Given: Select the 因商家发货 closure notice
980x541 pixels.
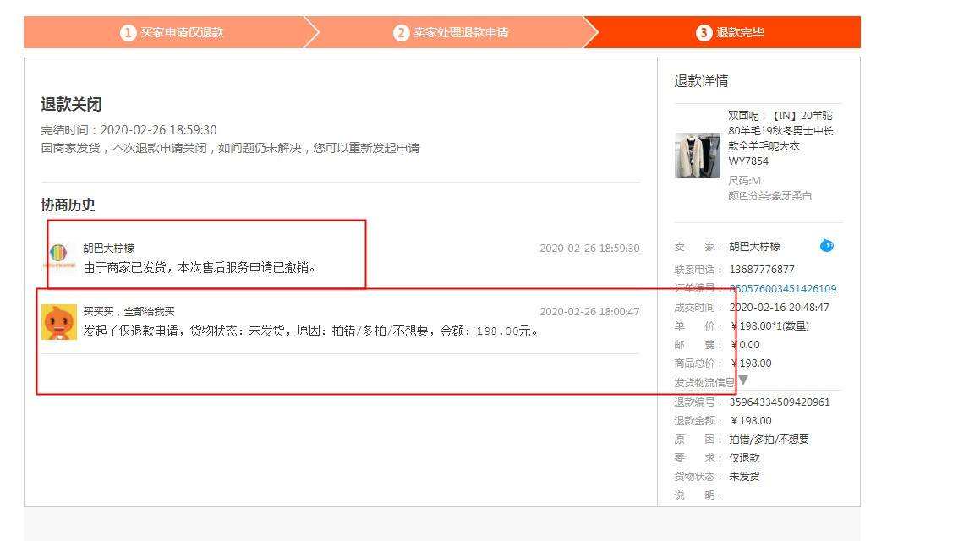Looking at the screenshot, I should pyautogui.click(x=231, y=148).
